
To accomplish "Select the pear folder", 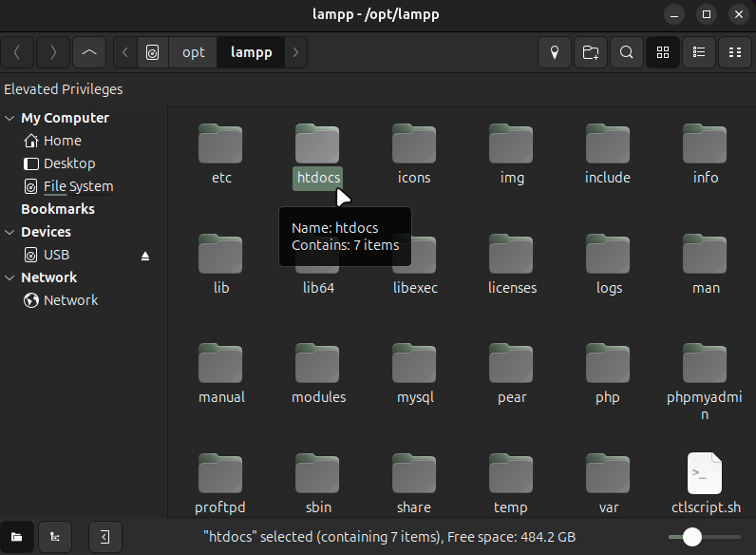I will [x=512, y=374].
